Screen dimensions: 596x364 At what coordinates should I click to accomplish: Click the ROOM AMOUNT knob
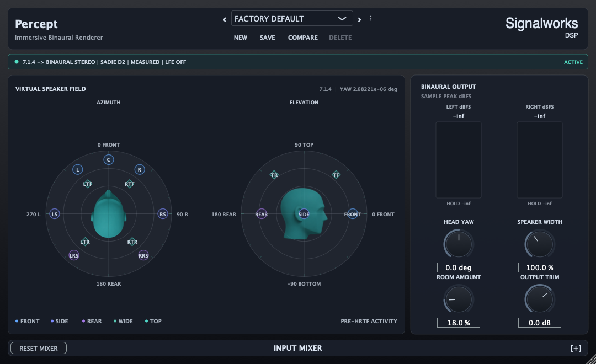point(459,299)
